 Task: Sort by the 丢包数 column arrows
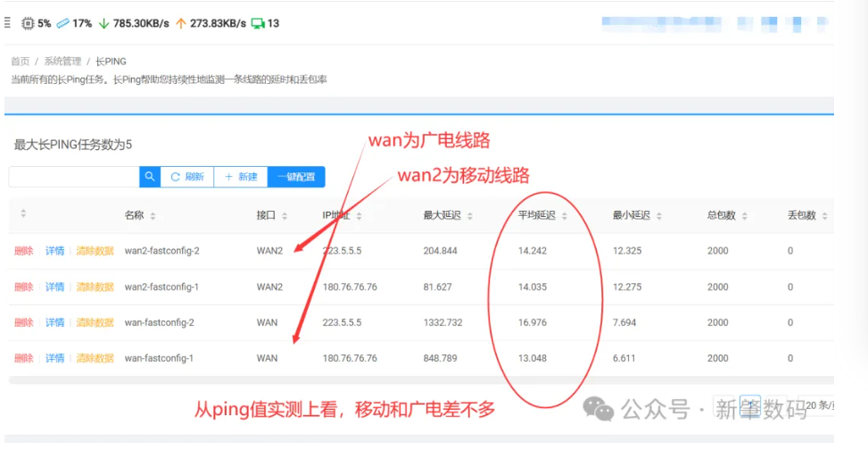825,216
